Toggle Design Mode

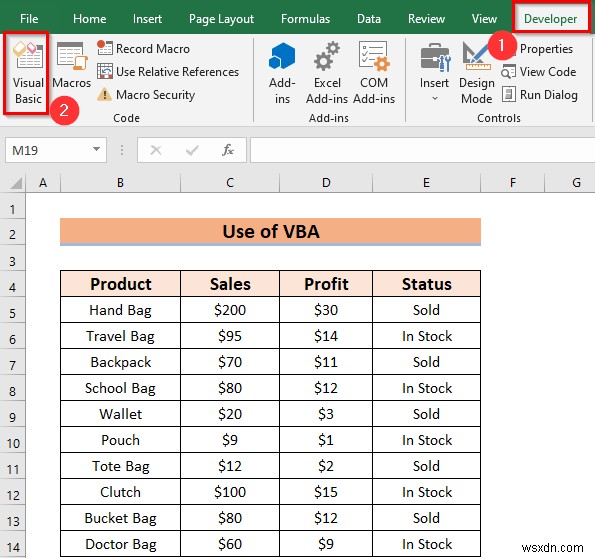click(477, 73)
